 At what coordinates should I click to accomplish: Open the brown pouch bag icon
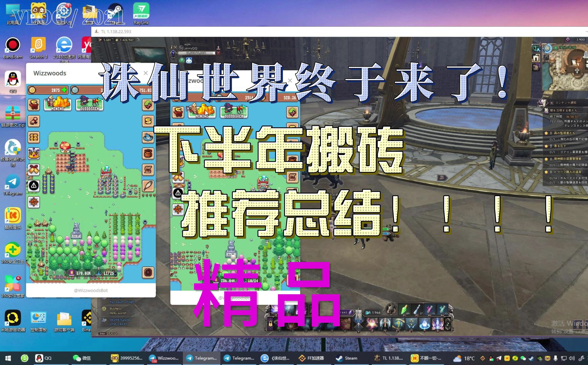point(148,154)
